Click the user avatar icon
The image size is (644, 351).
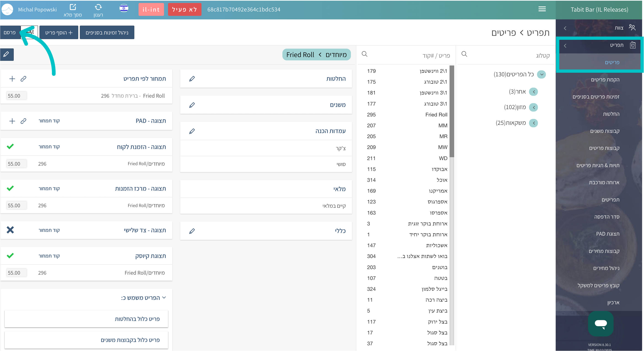pos(7,10)
